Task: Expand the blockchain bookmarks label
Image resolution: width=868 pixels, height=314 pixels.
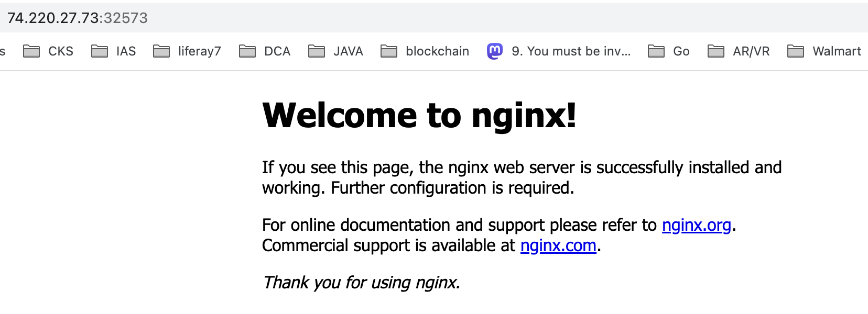Action: pos(437,51)
